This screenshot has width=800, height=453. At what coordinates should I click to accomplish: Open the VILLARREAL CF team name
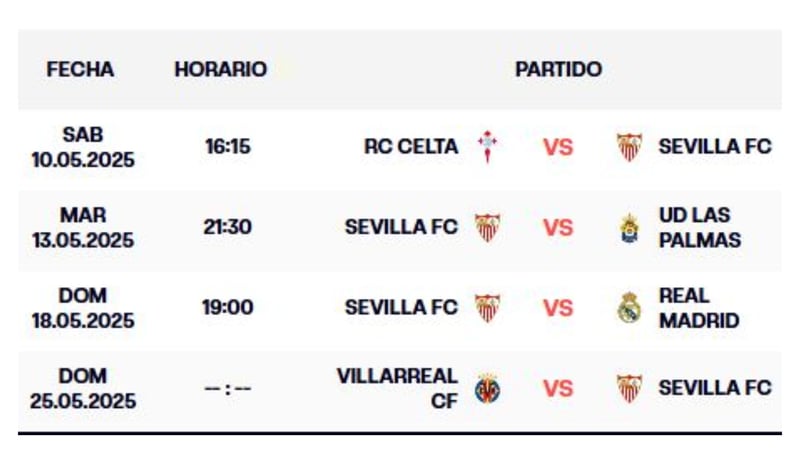point(397,388)
